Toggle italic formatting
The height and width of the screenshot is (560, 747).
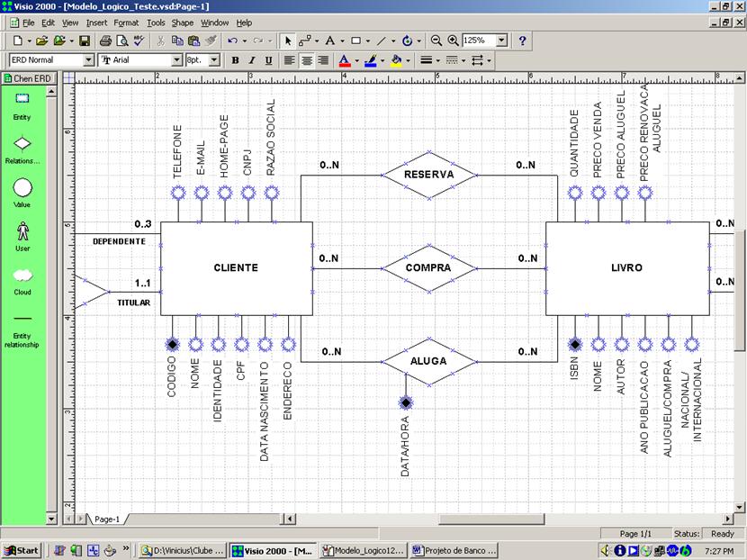[x=251, y=60]
